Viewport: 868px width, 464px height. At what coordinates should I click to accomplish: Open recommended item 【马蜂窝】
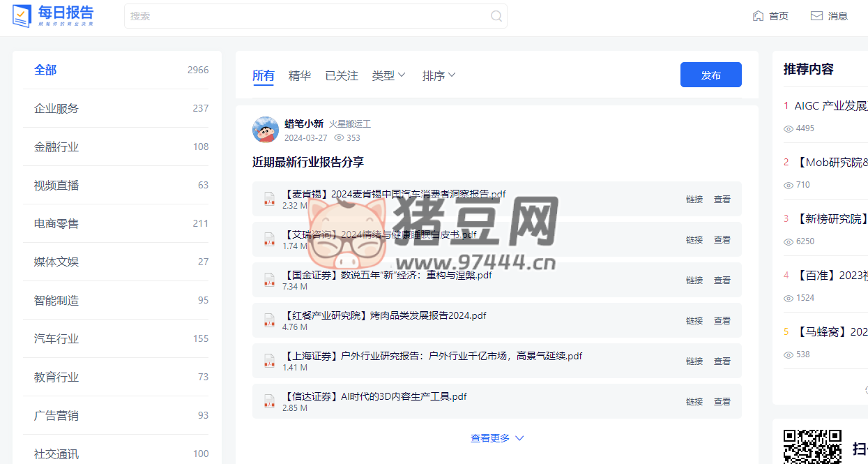[x=831, y=332]
